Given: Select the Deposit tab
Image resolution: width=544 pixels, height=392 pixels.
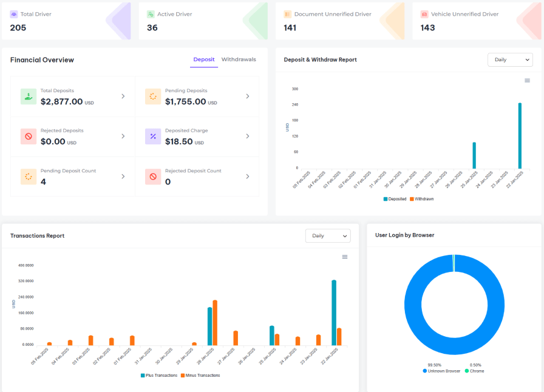Looking at the screenshot, I should [204, 59].
